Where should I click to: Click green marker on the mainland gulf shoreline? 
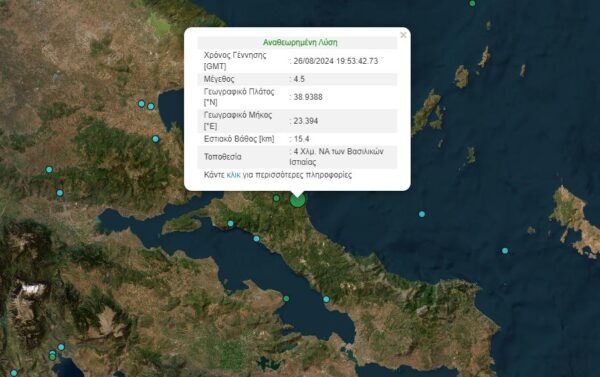(x=286, y=299)
